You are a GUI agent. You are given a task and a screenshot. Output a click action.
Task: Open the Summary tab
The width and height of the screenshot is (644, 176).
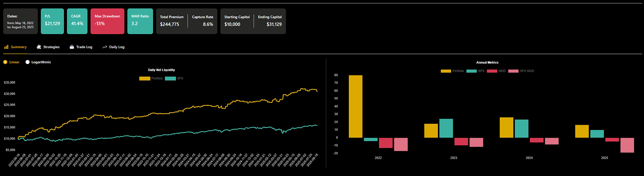point(15,47)
